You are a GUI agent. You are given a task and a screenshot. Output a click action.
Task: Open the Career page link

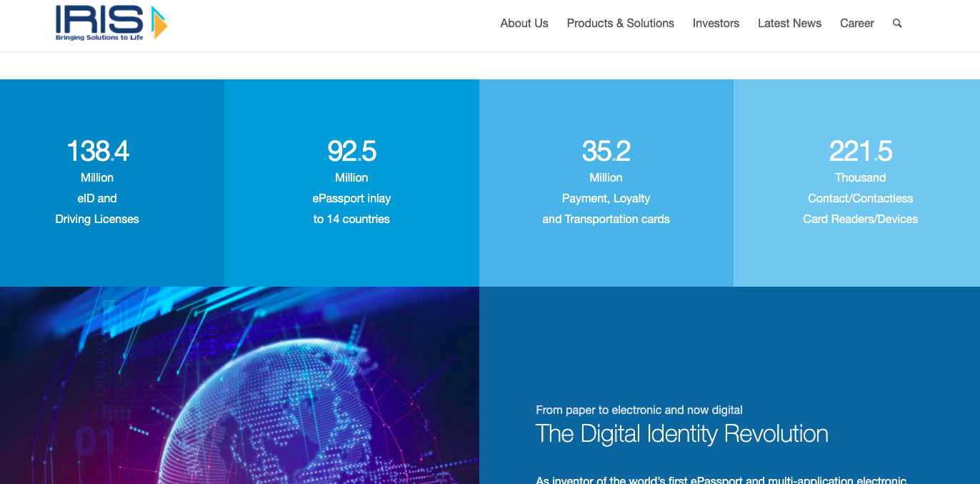click(856, 24)
